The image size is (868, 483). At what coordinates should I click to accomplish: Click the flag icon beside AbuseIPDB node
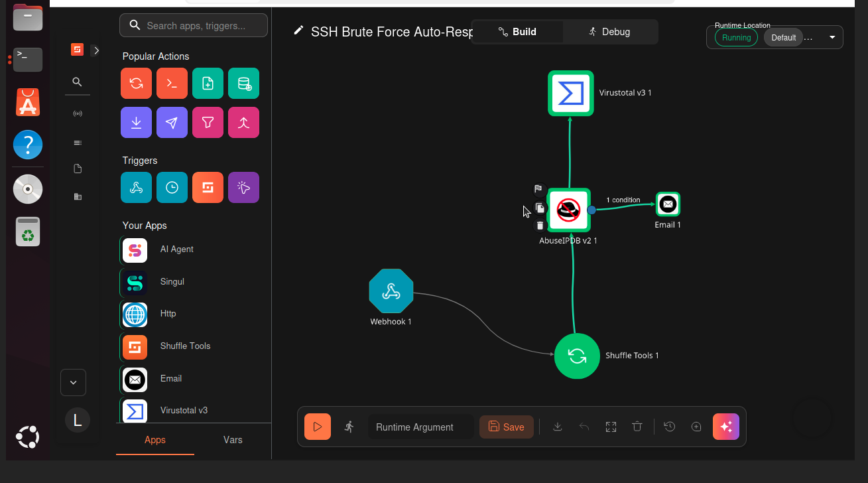coord(539,189)
